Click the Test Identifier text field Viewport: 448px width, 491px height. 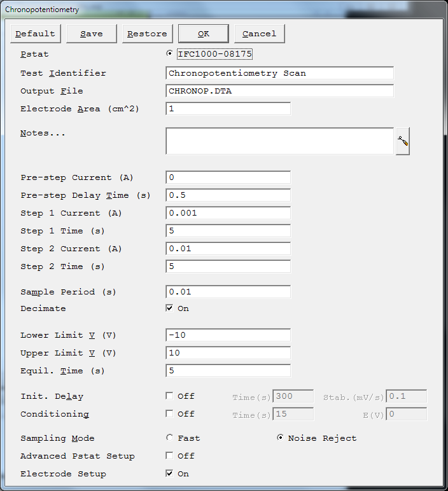279,73
